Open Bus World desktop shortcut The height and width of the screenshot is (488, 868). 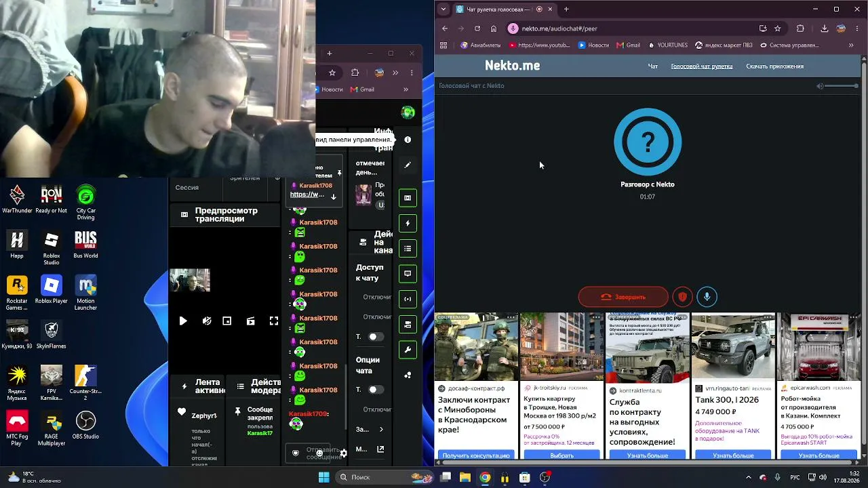85,245
